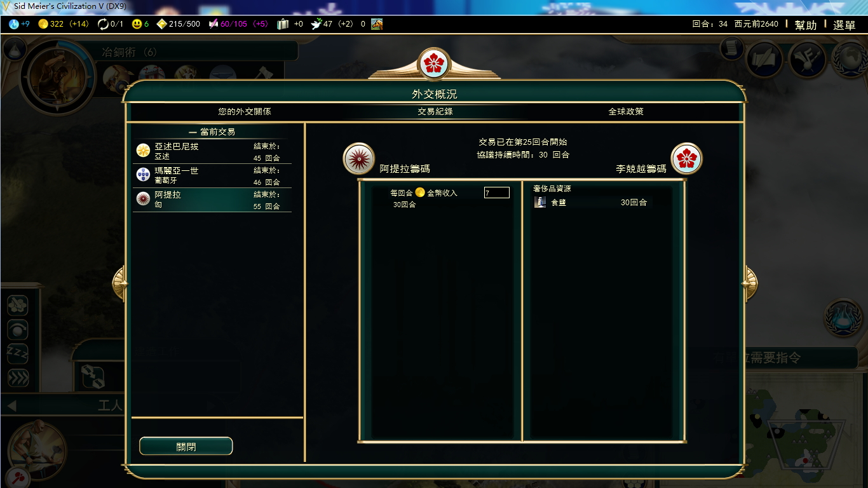Click the right gold arrow on dialog edge
Viewport: 868px width, 488px height.
(751, 283)
